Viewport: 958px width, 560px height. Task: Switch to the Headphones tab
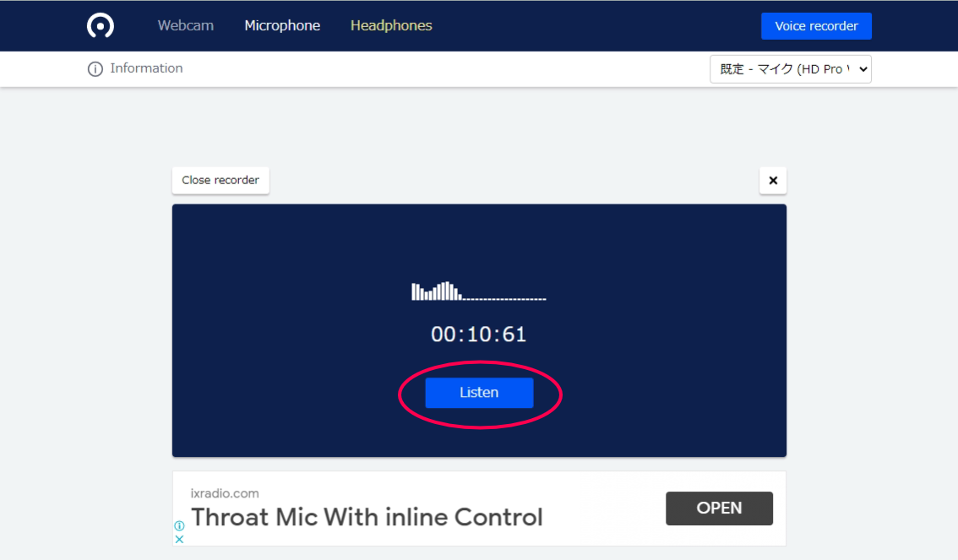pyautogui.click(x=391, y=25)
